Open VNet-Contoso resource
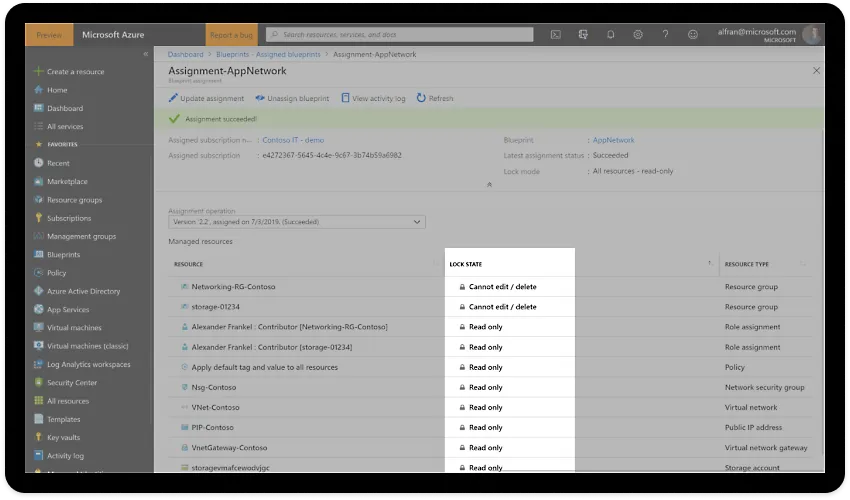The width and height of the screenshot is (850, 500). [x=215, y=407]
